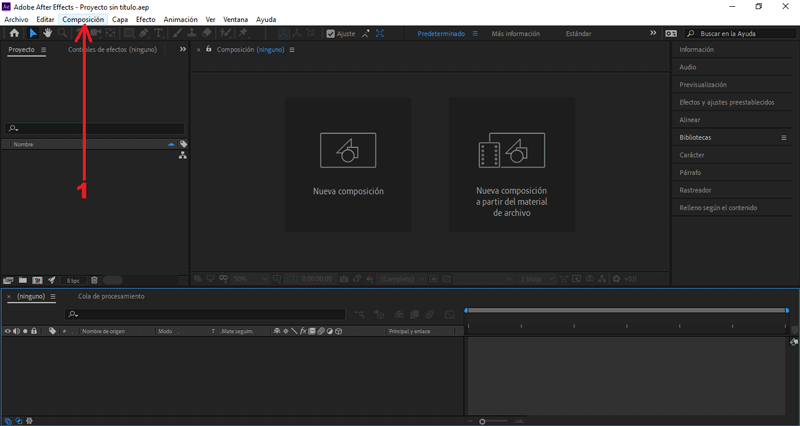Toggle snap to edges extending beyond layer

click(365, 34)
